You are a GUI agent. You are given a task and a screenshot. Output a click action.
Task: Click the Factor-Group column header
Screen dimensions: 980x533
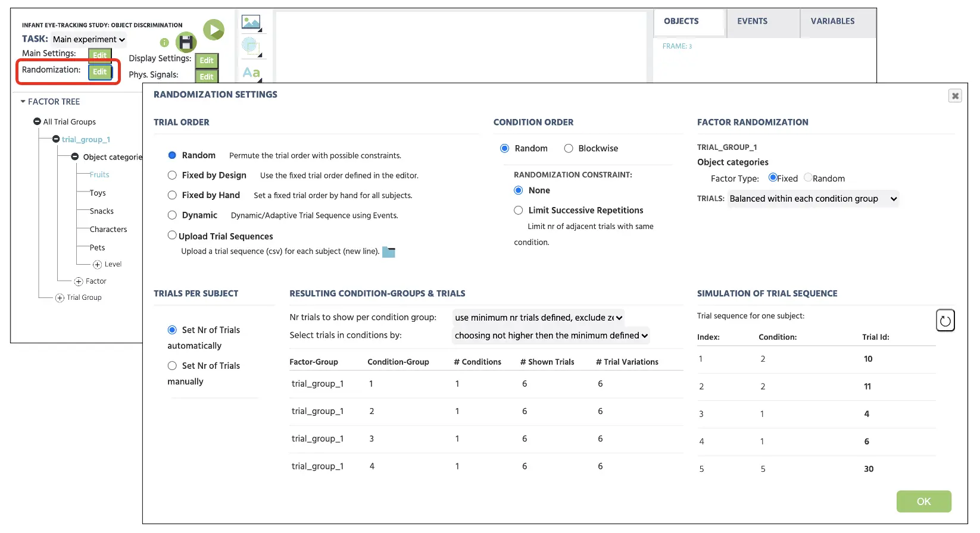(314, 362)
